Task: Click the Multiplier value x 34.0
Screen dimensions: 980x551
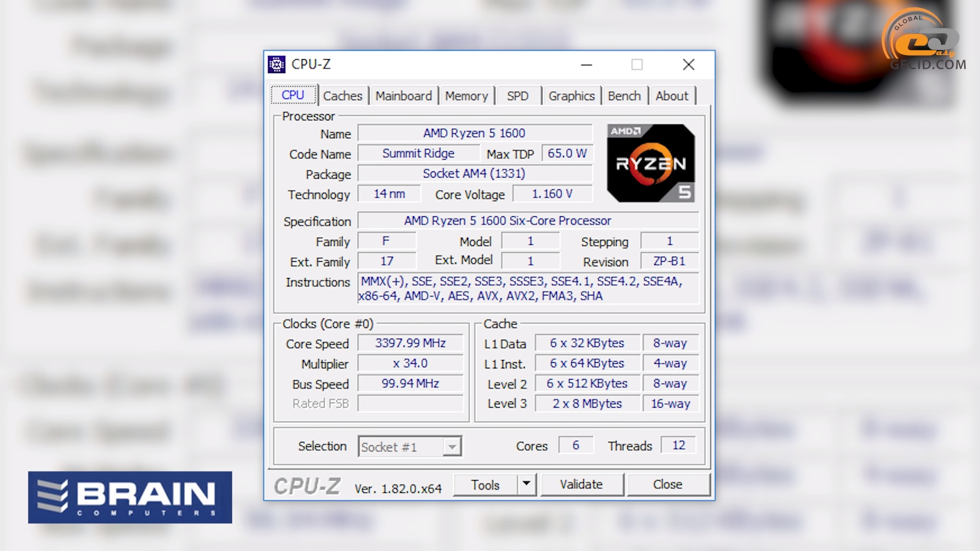Action: [x=410, y=363]
